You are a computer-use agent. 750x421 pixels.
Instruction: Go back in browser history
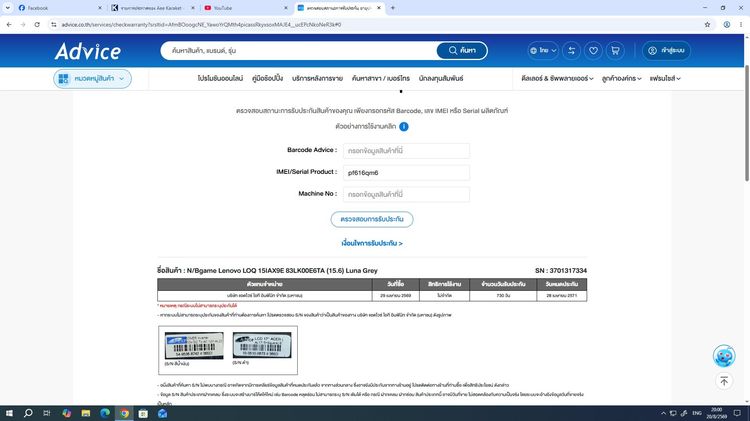[9, 24]
